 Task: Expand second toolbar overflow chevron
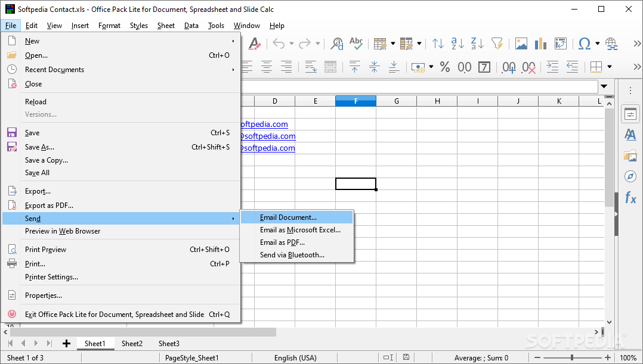637,67
